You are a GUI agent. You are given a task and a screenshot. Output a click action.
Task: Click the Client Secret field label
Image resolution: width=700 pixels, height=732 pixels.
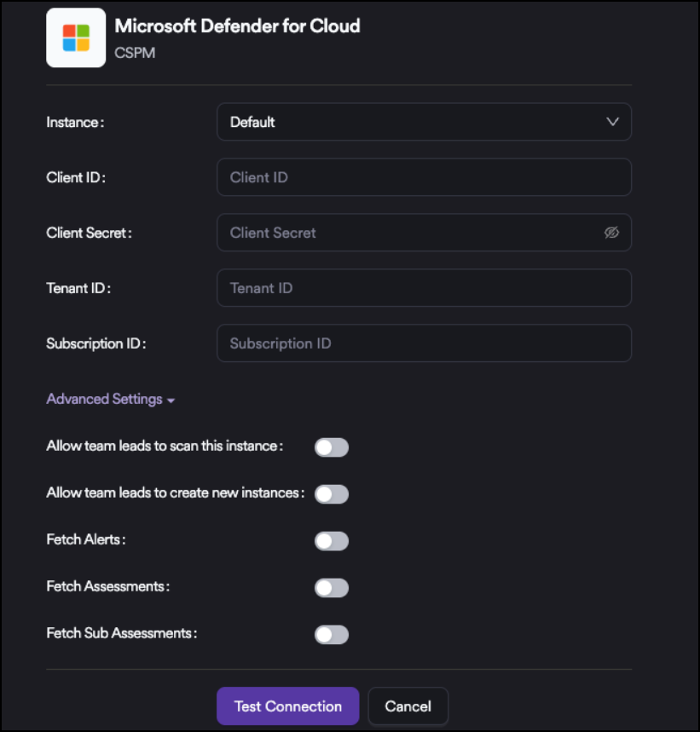click(89, 233)
